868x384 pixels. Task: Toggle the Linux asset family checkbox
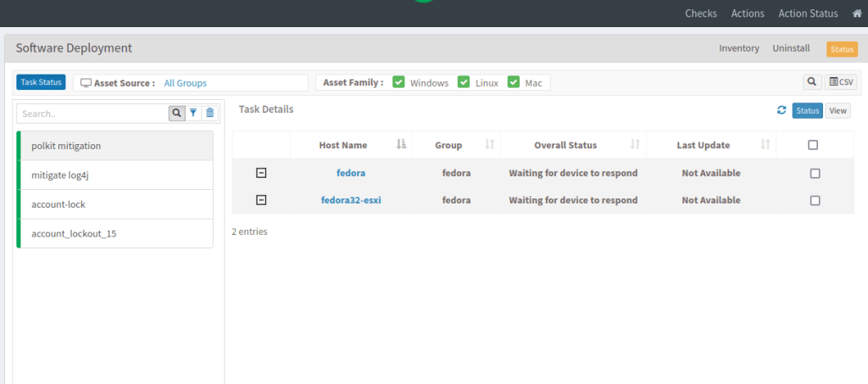(464, 82)
